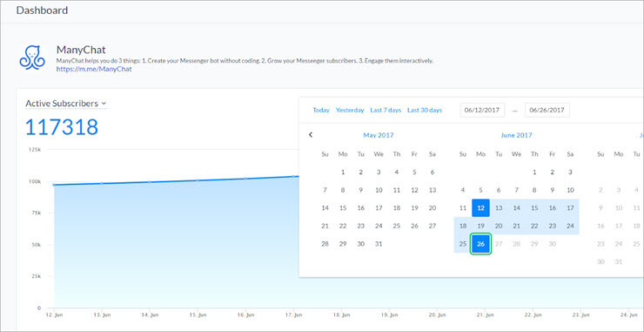
Task: Click the start date field 06/12/2017
Action: click(x=482, y=111)
